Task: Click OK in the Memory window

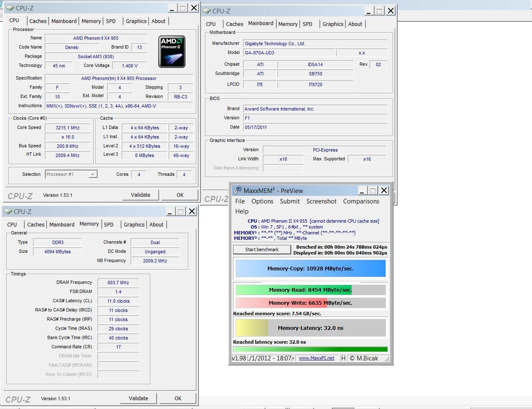Action: tap(178, 398)
